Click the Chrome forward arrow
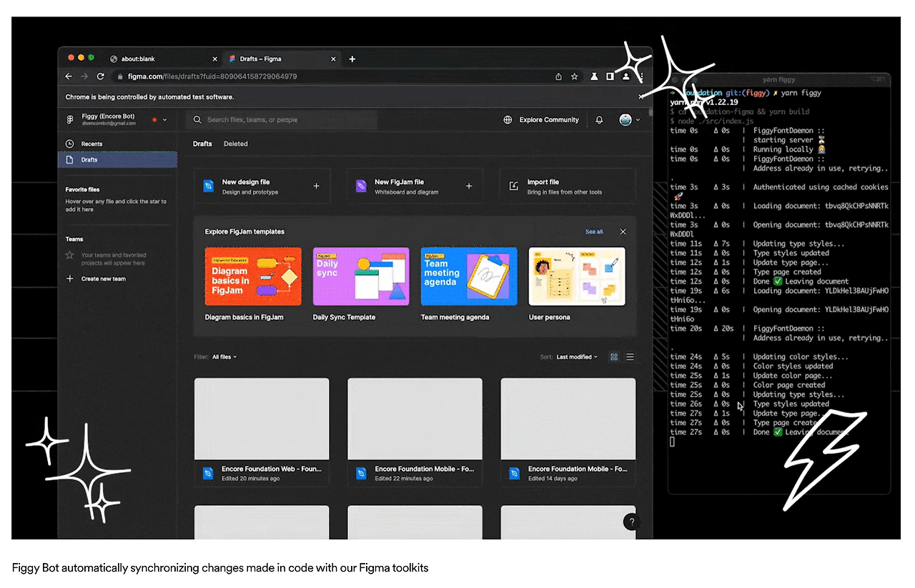Image resolution: width=915 pixels, height=588 pixels. 84,76
